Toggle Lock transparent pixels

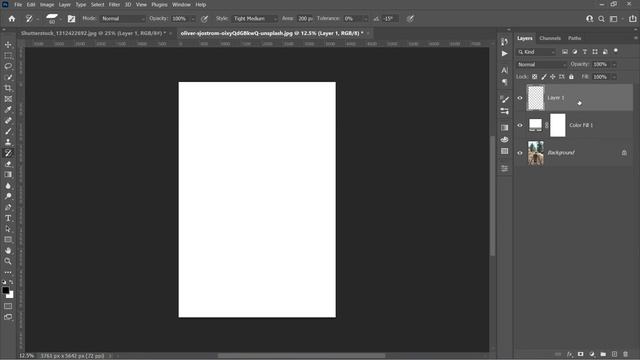535,77
